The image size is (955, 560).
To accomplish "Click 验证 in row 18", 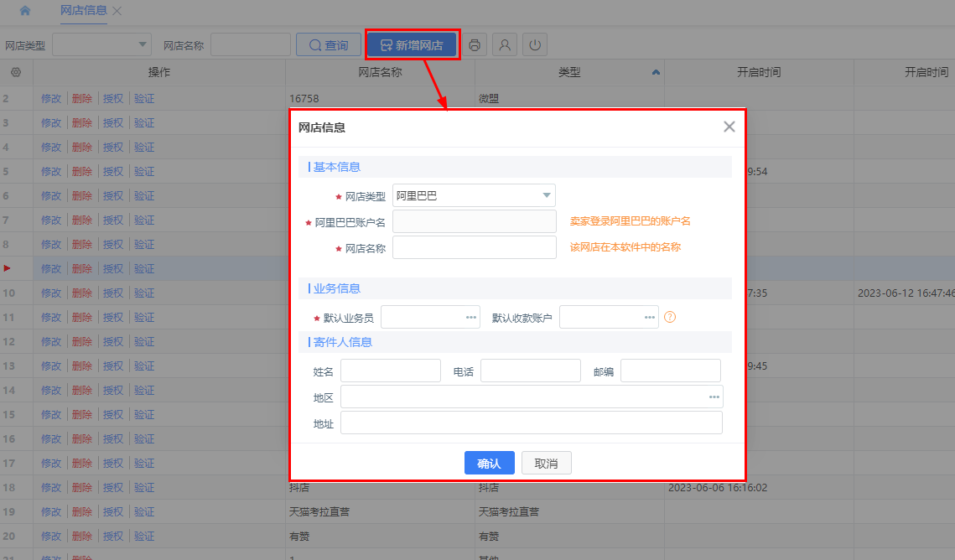I will pos(144,488).
